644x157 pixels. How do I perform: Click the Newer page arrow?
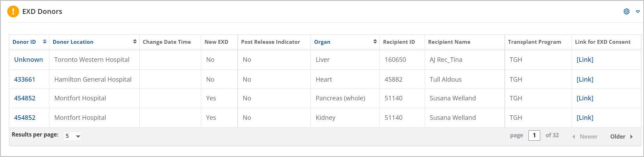[574, 137]
